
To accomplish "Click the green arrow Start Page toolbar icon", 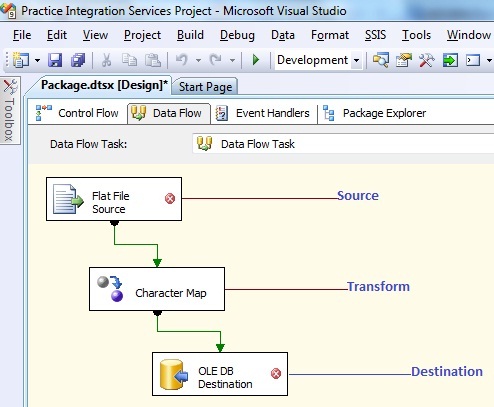I will [x=450, y=60].
